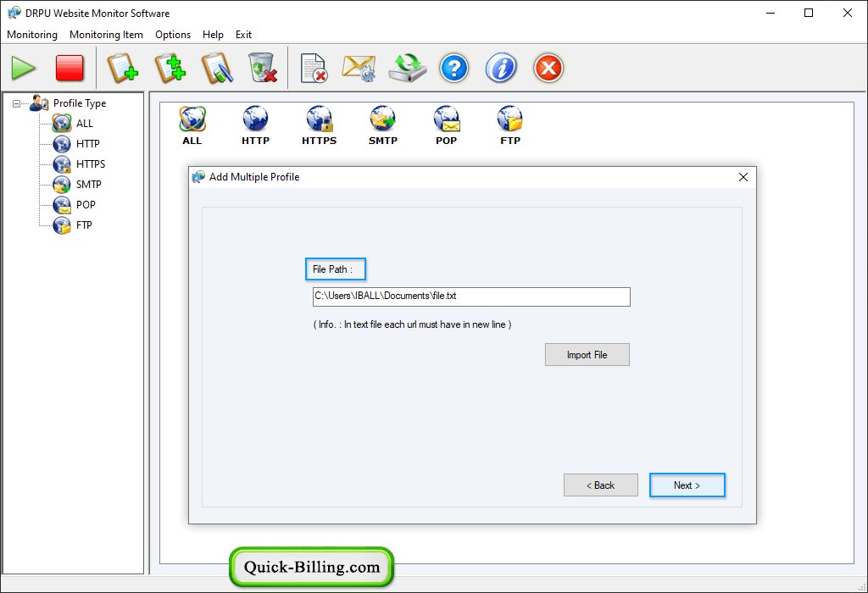Start monitoring with green play icon
Image resolution: width=868 pixels, height=593 pixels.
pos(24,68)
